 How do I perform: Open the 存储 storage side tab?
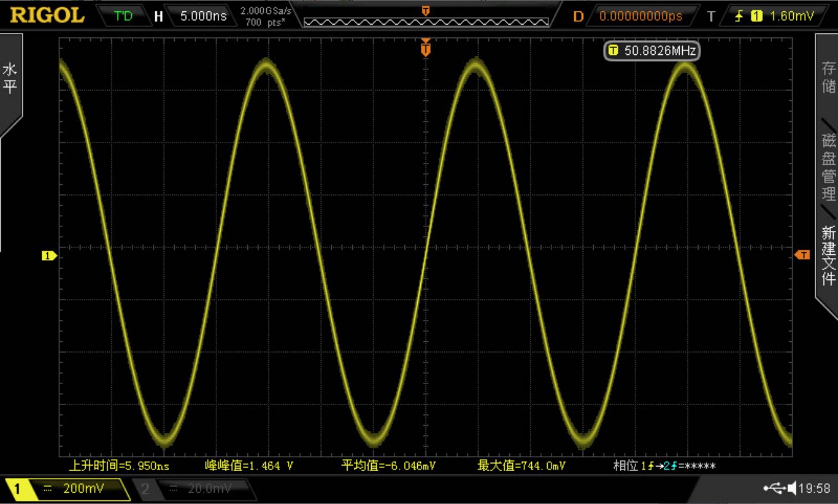(x=827, y=78)
